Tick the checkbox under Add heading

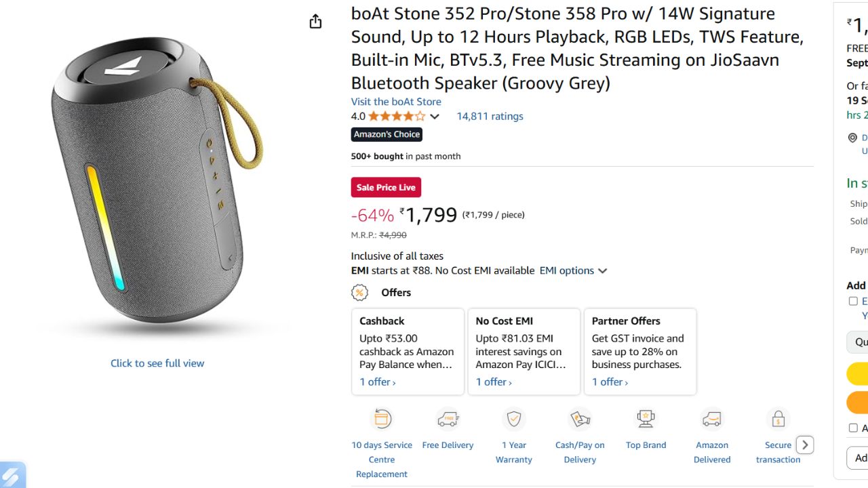(853, 301)
